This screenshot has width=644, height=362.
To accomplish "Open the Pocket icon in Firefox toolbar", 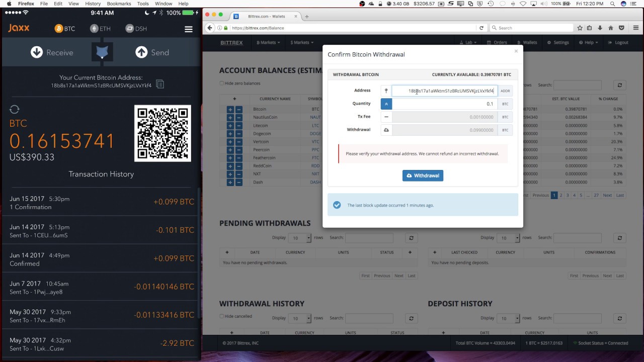I will coord(621,28).
